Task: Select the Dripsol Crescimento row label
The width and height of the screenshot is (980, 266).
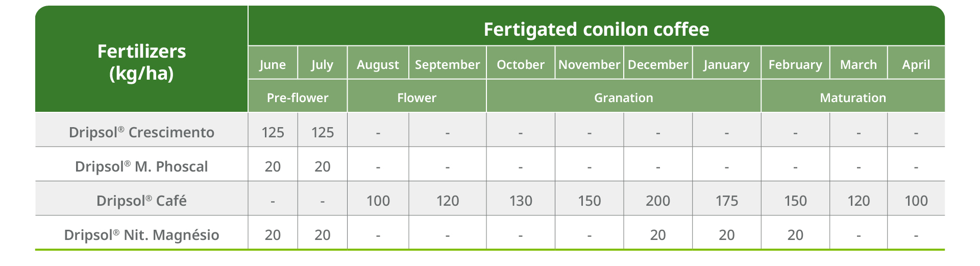Action: (141, 132)
